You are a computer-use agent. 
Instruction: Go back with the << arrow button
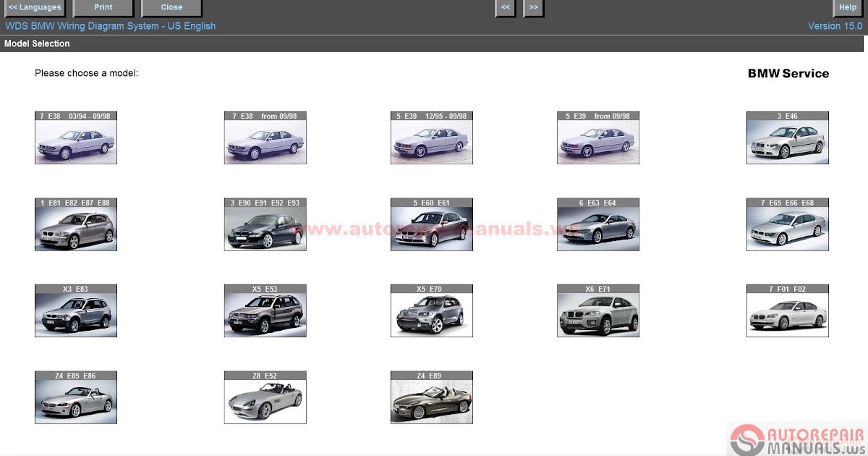click(505, 8)
